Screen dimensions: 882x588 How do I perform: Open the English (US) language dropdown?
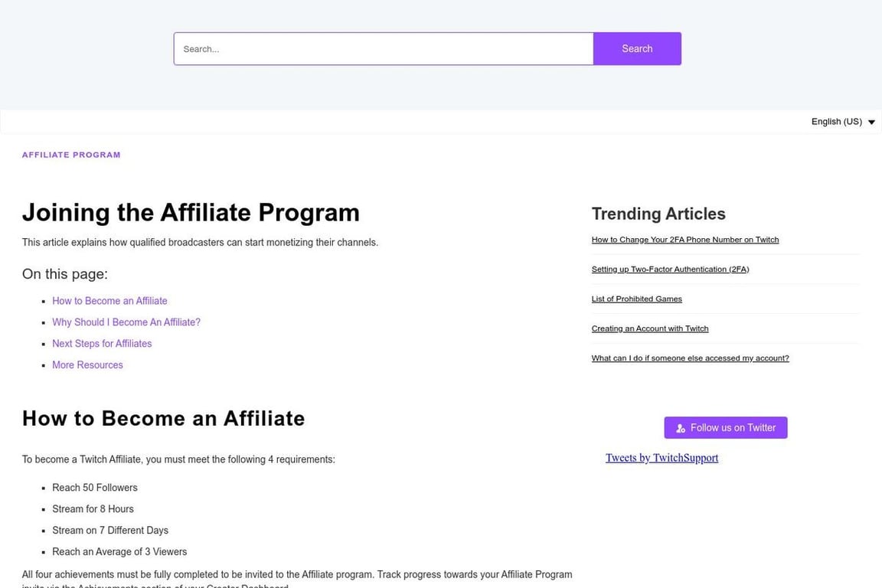[843, 122]
